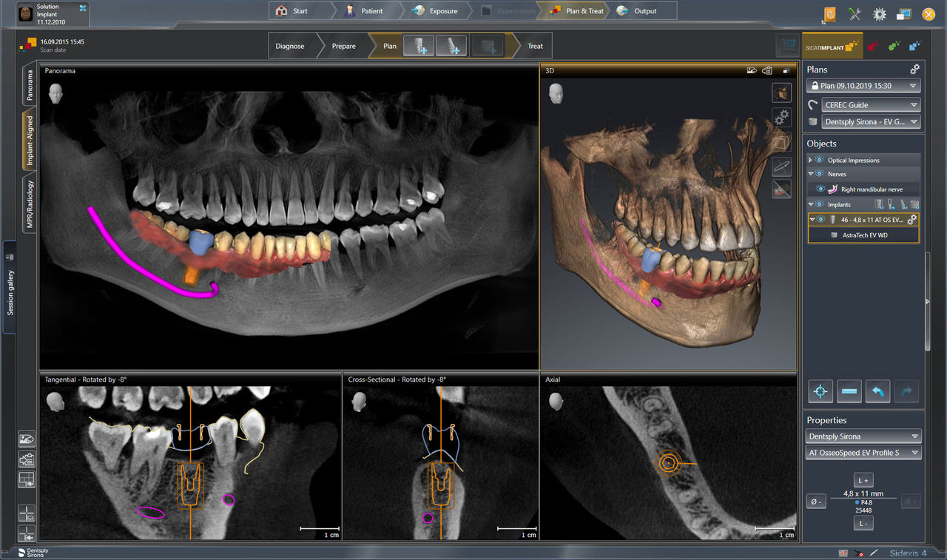The height and width of the screenshot is (560, 947).
Task: Open the Plan 09.10.2019 15:30 dropdown
Action: point(863,85)
